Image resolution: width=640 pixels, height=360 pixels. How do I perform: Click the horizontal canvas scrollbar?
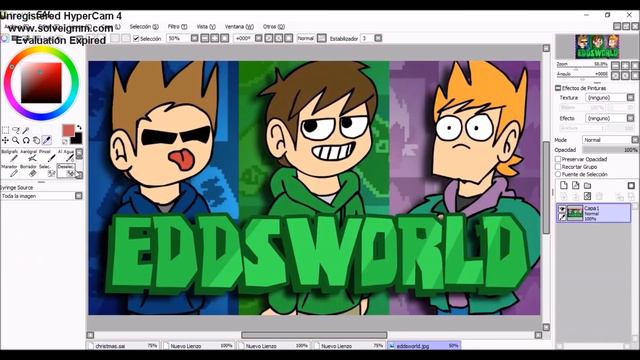pos(314,335)
